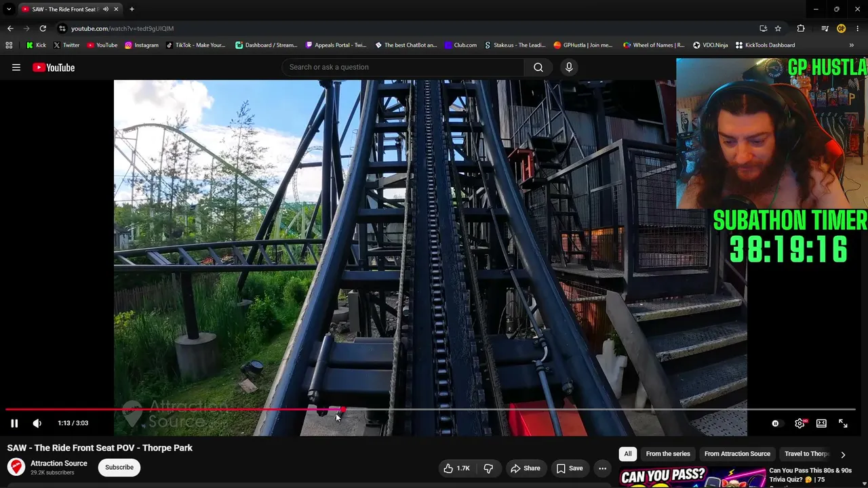This screenshot has width=868, height=488.
Task: Open the Attraction Source channel avatar
Action: tap(16, 467)
